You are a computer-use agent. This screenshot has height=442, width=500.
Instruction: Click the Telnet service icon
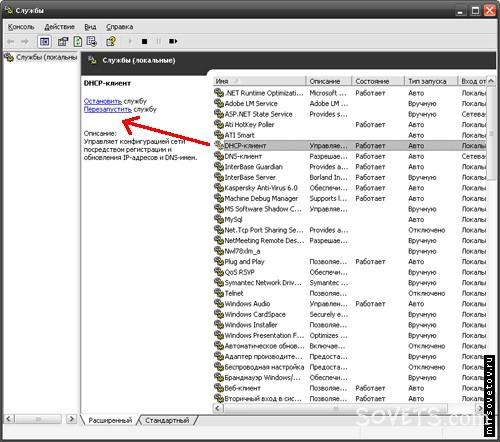[219, 293]
